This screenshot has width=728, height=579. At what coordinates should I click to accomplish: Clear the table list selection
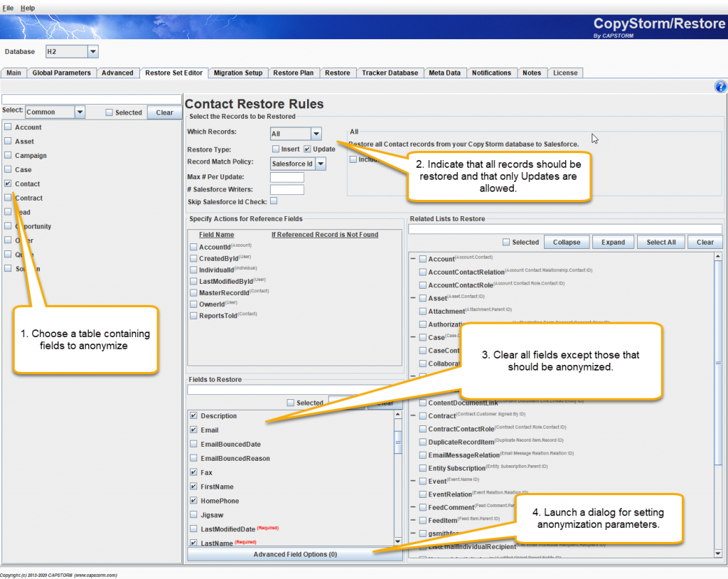(x=164, y=112)
